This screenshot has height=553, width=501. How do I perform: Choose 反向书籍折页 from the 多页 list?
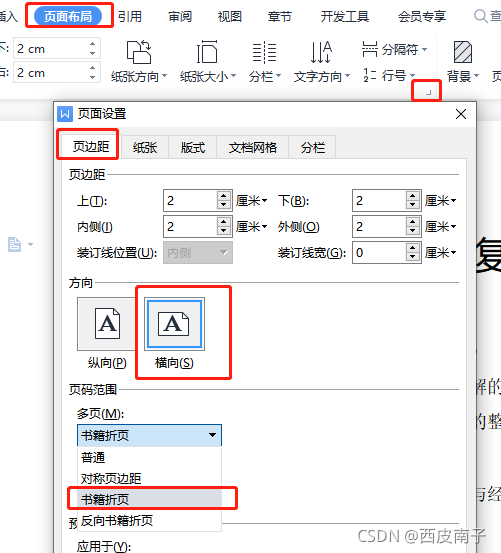pyautogui.click(x=149, y=520)
